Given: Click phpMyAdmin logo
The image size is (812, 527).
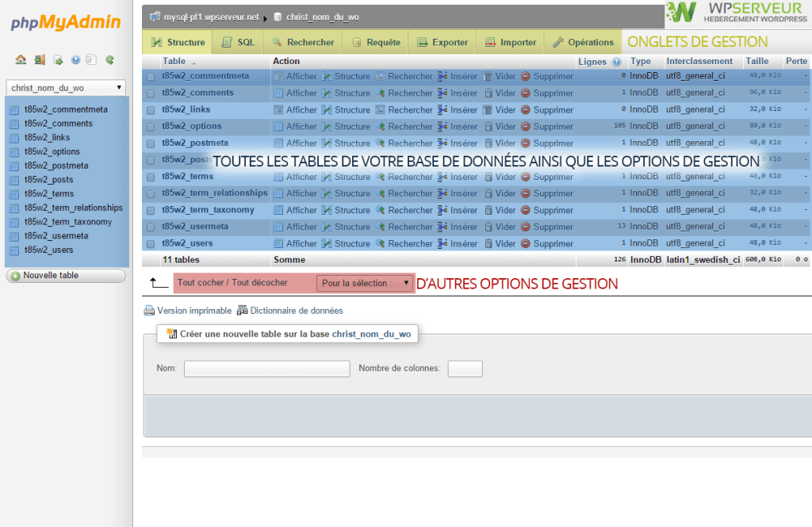Looking at the screenshot, I should 66,22.
